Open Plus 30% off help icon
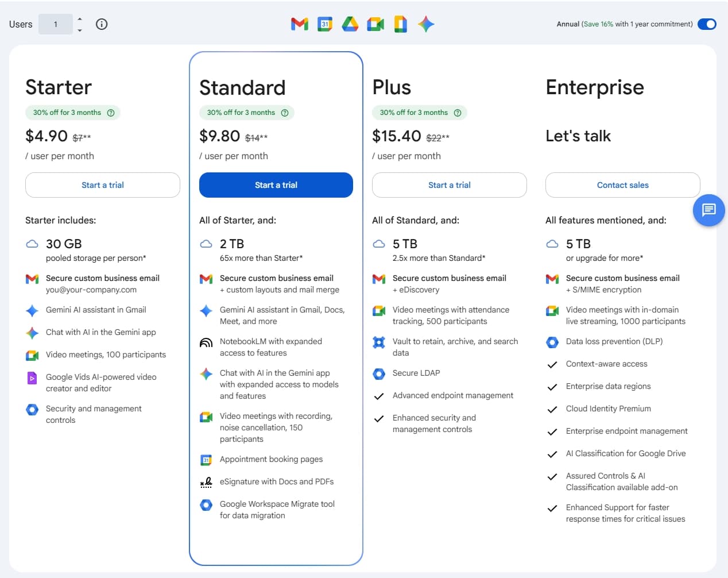This screenshot has height=578, width=728. coord(458,113)
